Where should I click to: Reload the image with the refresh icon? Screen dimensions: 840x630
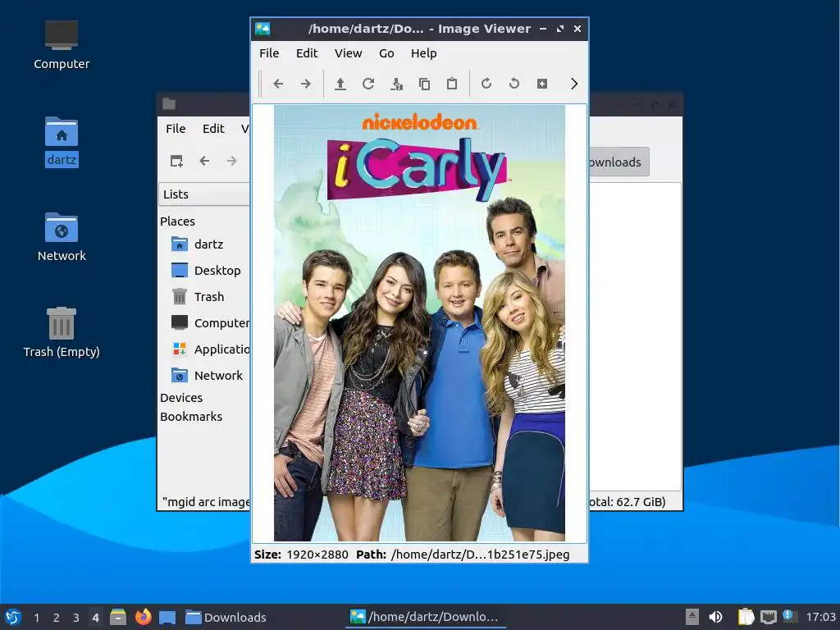pyautogui.click(x=368, y=84)
